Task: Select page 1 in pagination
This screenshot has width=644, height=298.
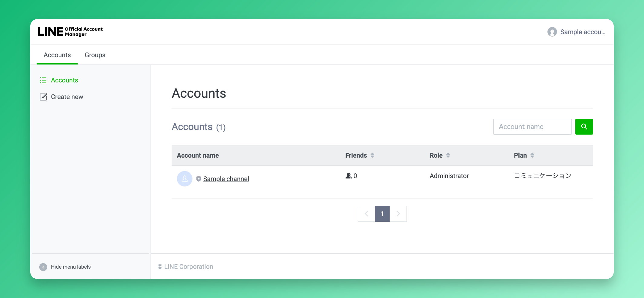Action: coord(382,214)
